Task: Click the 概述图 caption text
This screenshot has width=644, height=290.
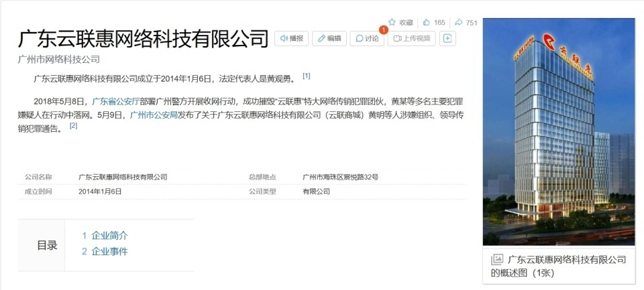Action: (x=558, y=266)
